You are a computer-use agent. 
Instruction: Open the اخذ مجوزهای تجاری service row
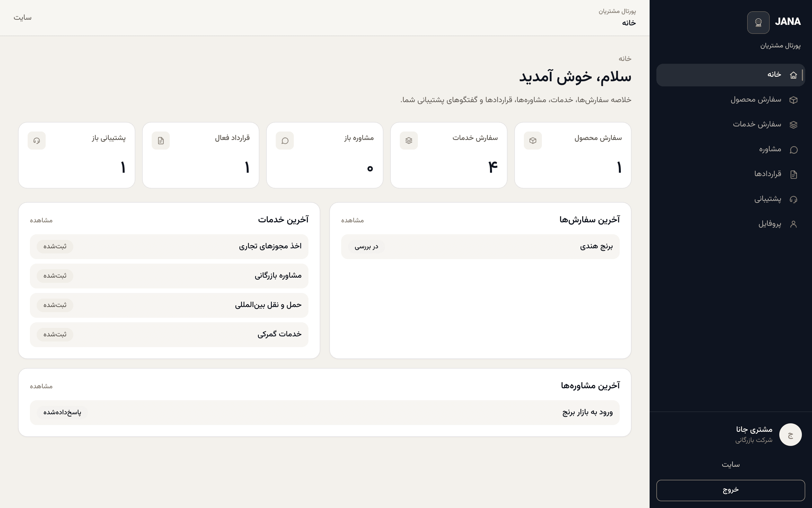click(169, 247)
